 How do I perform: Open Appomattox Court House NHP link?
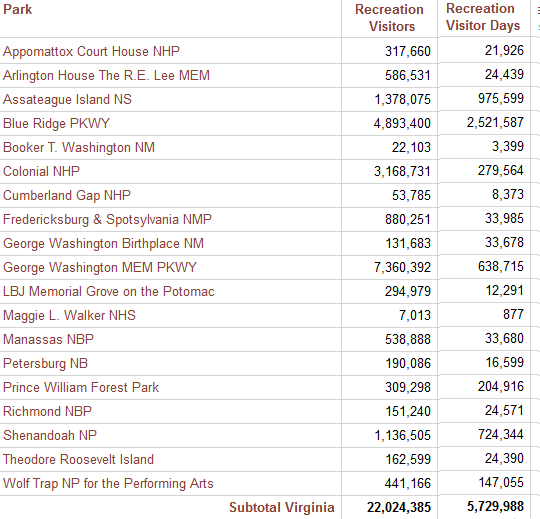91,52
